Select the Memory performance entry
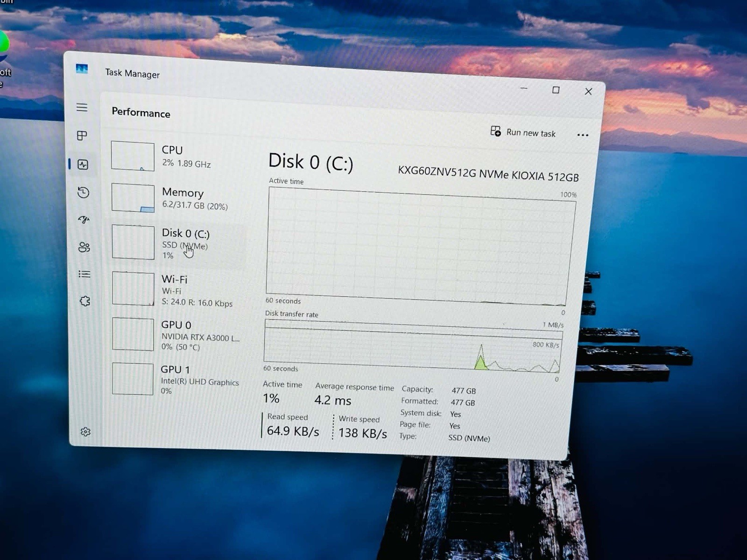Image resolution: width=747 pixels, height=560 pixels. (x=176, y=198)
